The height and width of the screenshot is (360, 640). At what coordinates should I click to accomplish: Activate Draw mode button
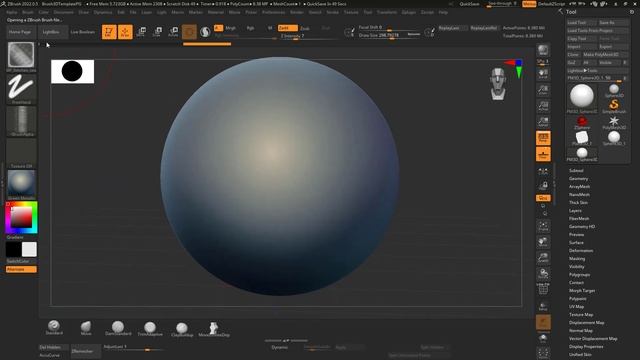pyautogui.click(x=125, y=32)
